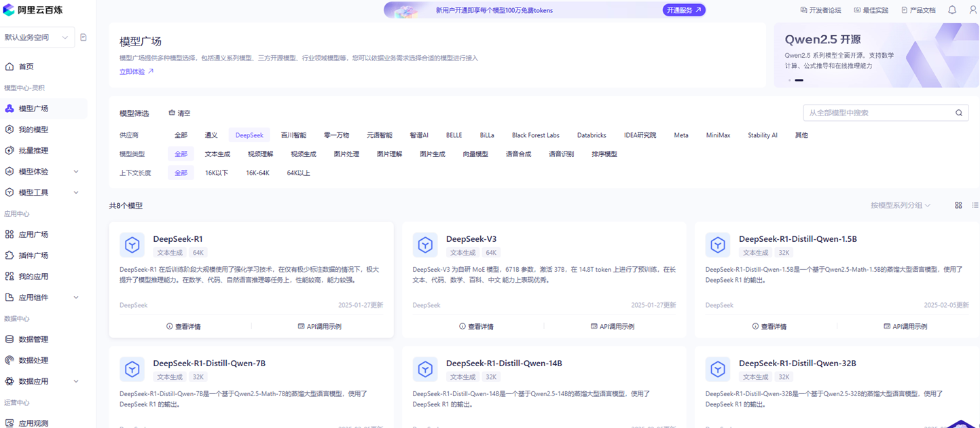980x428 pixels.
Task: Click the 我的应用 sidebar icon
Action: point(10,277)
